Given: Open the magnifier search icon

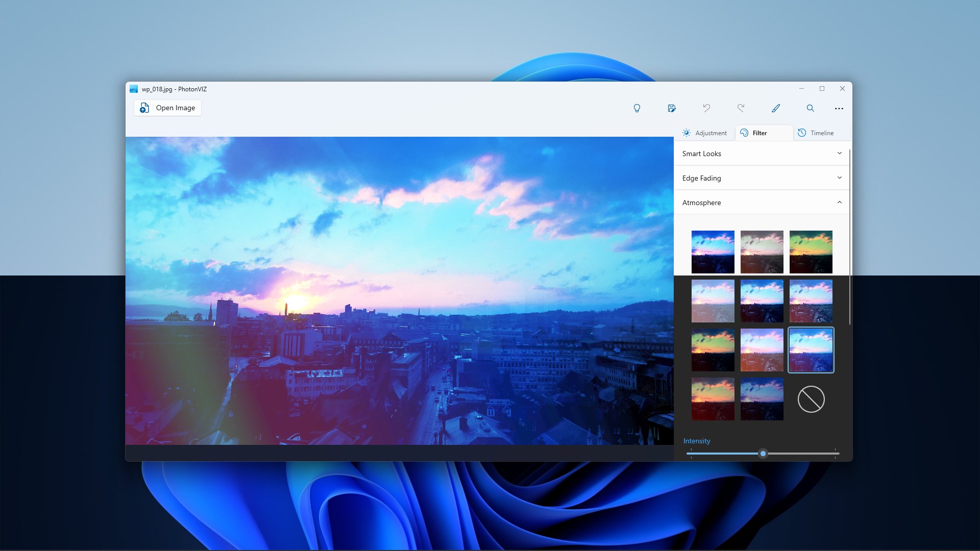Looking at the screenshot, I should click(x=810, y=108).
